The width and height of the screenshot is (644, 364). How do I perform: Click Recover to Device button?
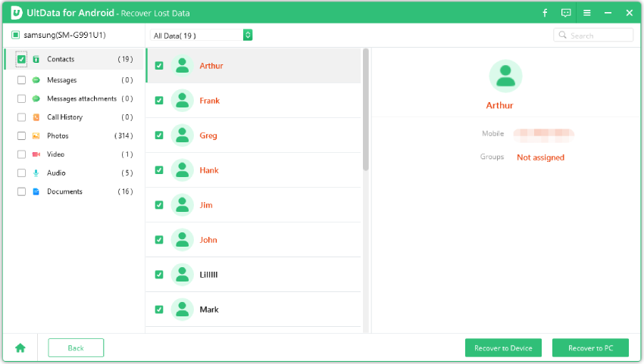pos(503,348)
